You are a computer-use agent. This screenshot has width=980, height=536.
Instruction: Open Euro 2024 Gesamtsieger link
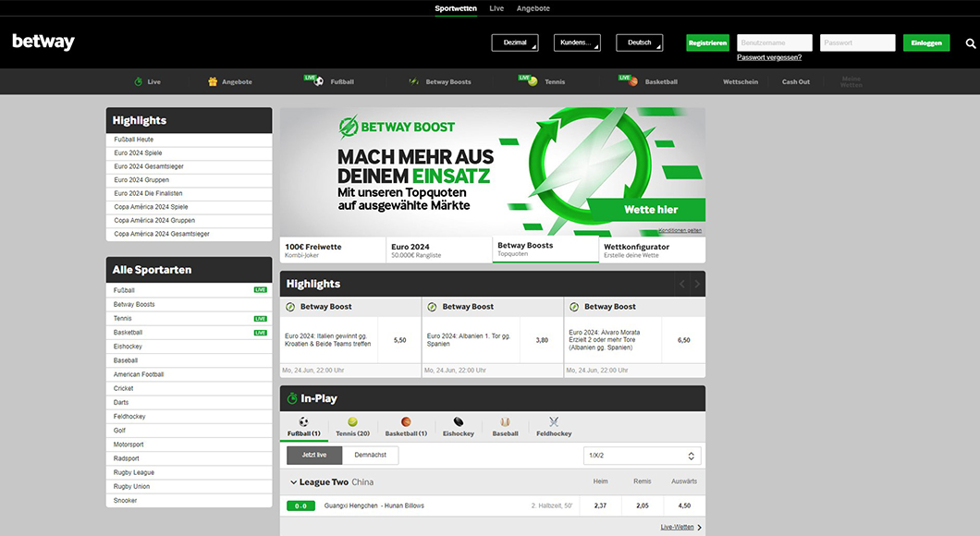189,166
